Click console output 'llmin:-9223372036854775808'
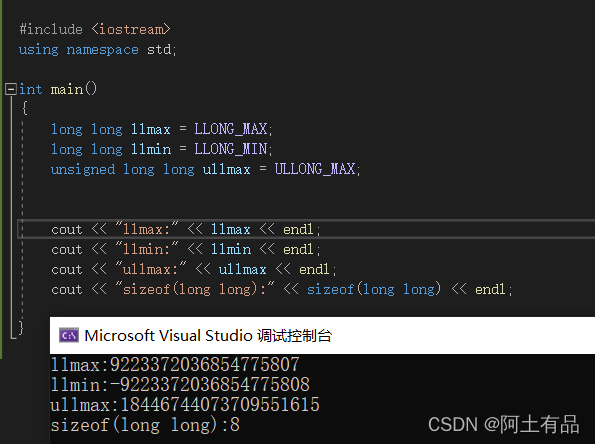 (180, 385)
